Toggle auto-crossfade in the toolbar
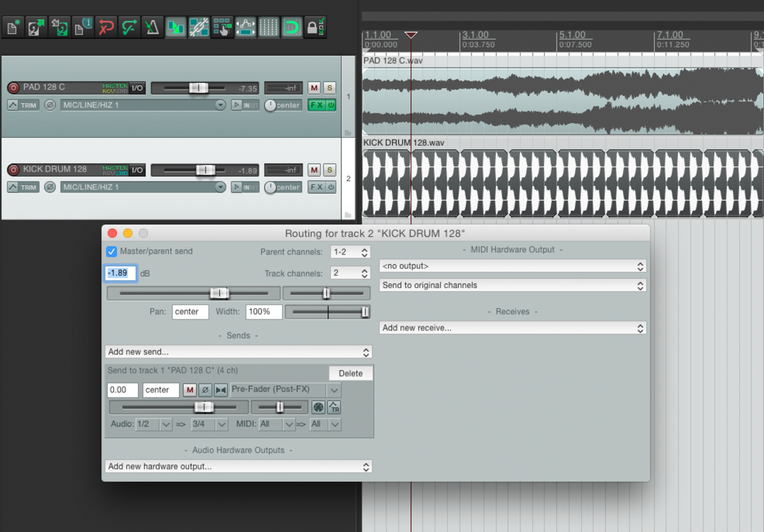The image size is (764, 532). coord(176,27)
